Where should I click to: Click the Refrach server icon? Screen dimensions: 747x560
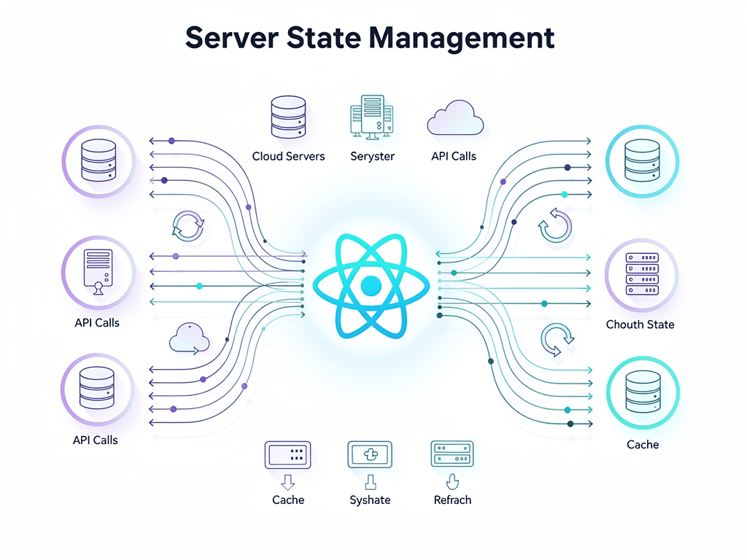[452, 454]
